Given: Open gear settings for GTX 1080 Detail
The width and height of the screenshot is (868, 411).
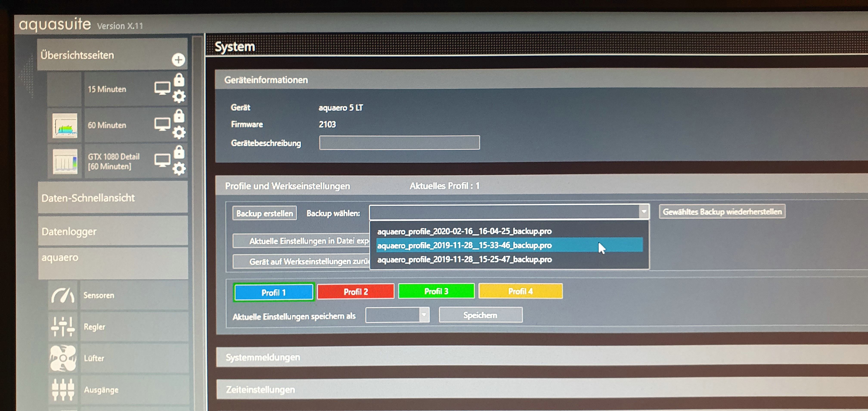Looking at the screenshot, I should (179, 168).
